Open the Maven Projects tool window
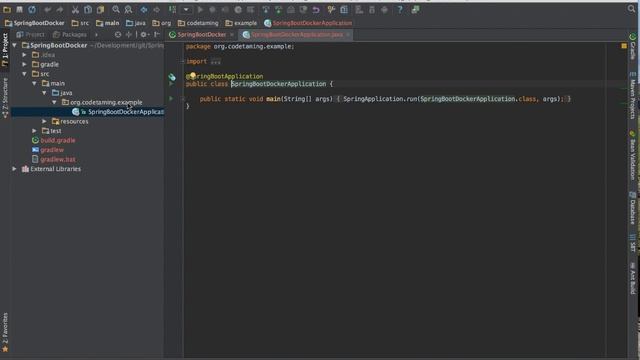The height and width of the screenshot is (360, 640). (x=632, y=95)
